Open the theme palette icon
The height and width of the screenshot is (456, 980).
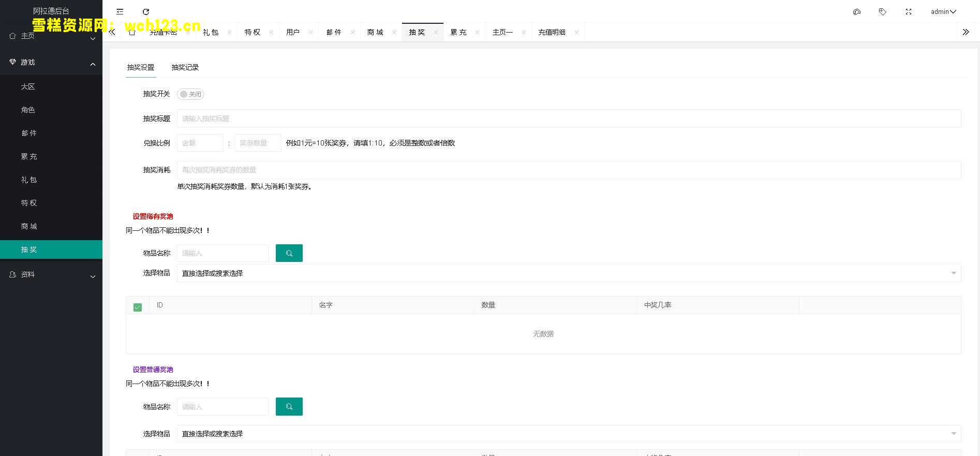(x=857, y=11)
